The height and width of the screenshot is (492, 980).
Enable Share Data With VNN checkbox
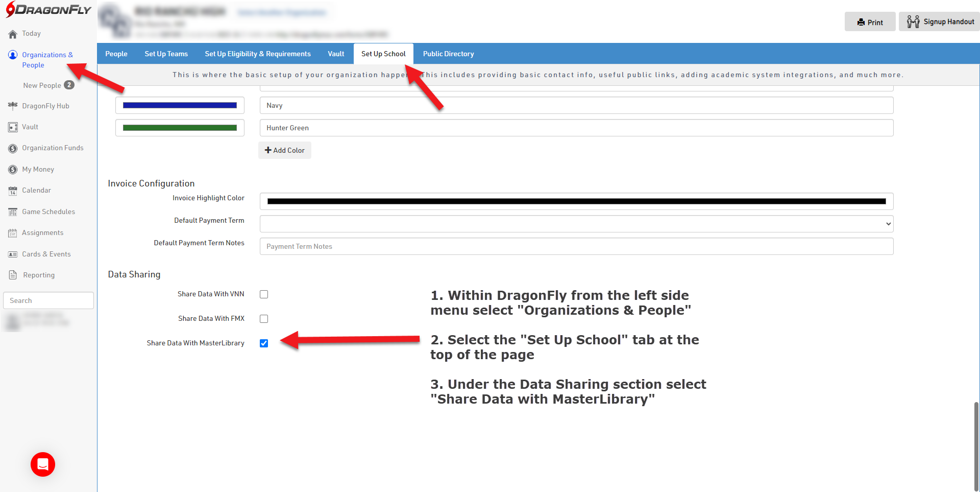(x=264, y=294)
